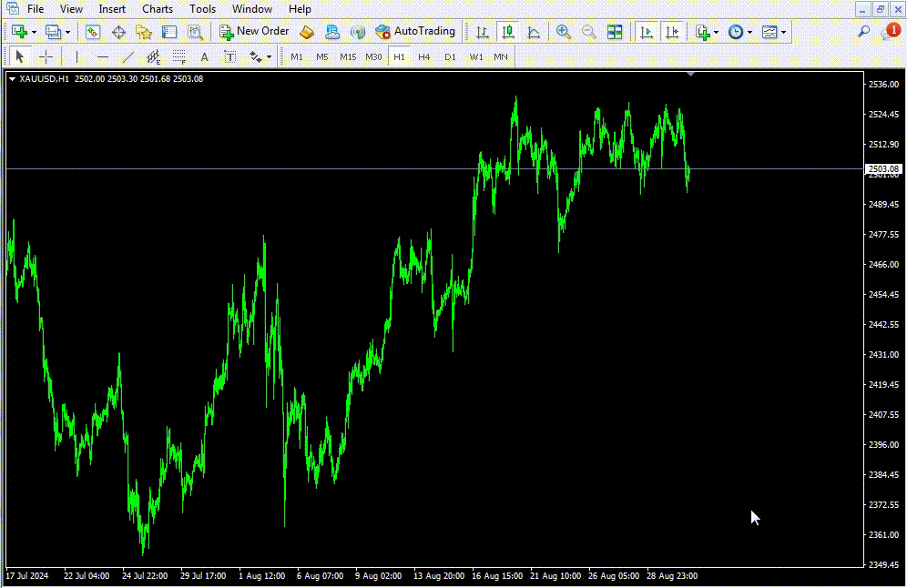Click the chart shift triangle marker
Viewport: 907px width, 588px height.
[x=690, y=74]
